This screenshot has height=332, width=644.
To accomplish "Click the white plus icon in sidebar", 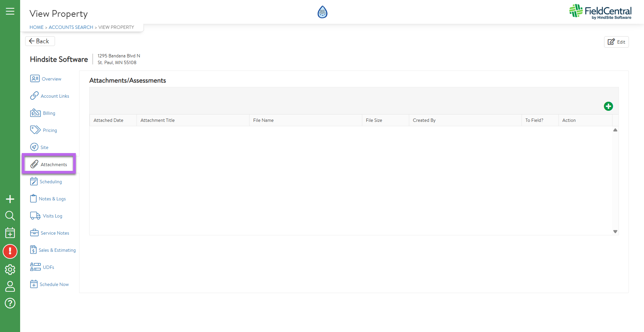I will click(x=10, y=199).
